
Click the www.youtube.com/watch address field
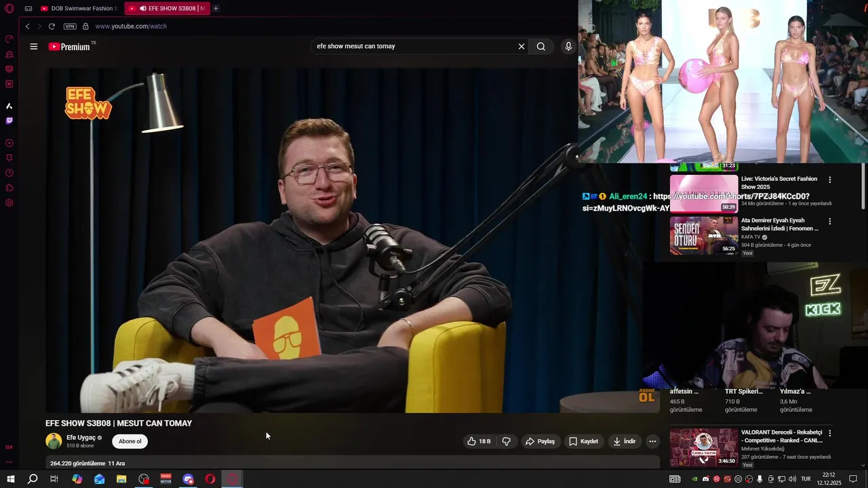131,26
